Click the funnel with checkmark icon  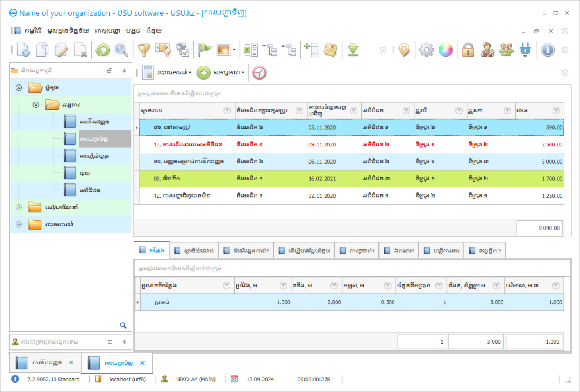(182, 50)
